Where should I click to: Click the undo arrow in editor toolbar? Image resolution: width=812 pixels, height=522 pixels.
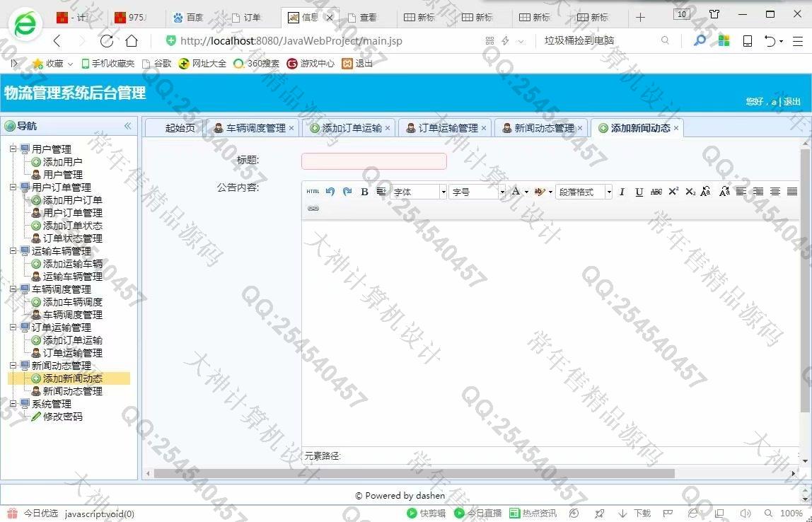click(330, 192)
